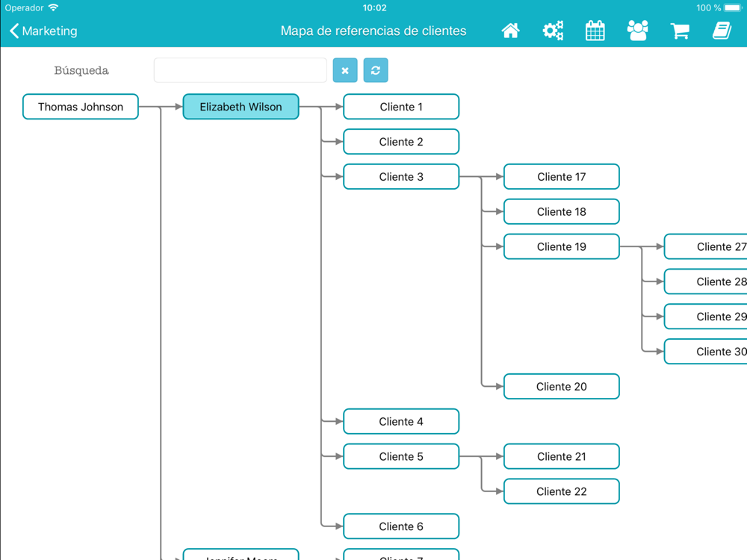The image size is (747, 560).
Task: Select the Cliente 19 node
Action: (561, 246)
